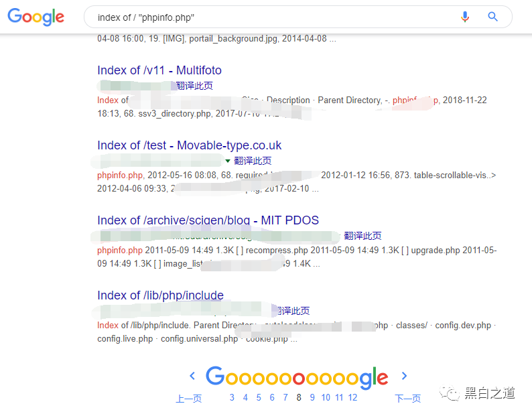
Task: Go to results page 7
Action: [x=285, y=397]
